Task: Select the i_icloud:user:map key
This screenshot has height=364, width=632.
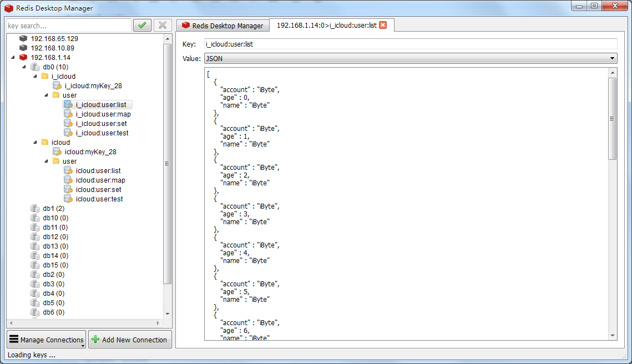Action: [103, 114]
